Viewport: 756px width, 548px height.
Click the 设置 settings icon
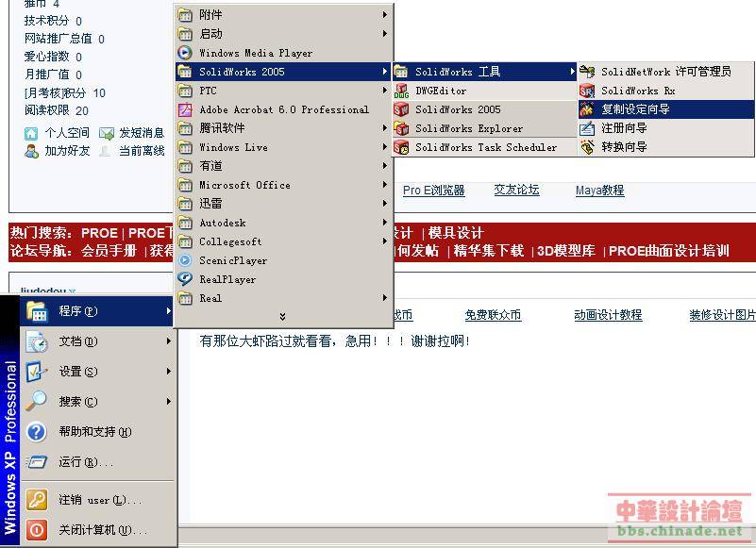click(37, 372)
